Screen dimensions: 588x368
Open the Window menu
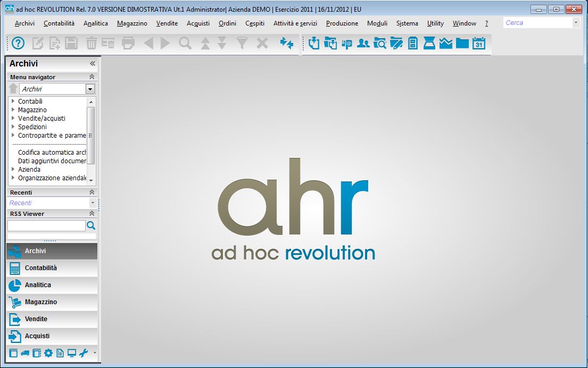pos(464,23)
